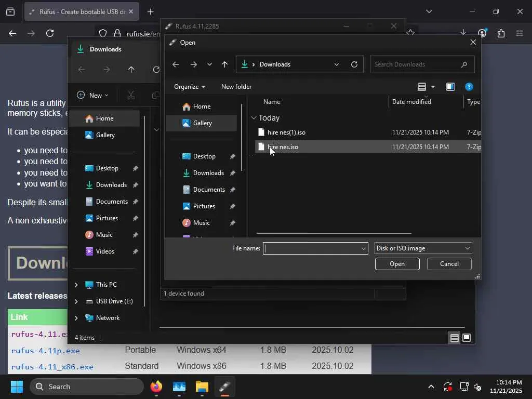Open the Windows Start menu
Screen dimensions: 532x399
coord(17,387)
